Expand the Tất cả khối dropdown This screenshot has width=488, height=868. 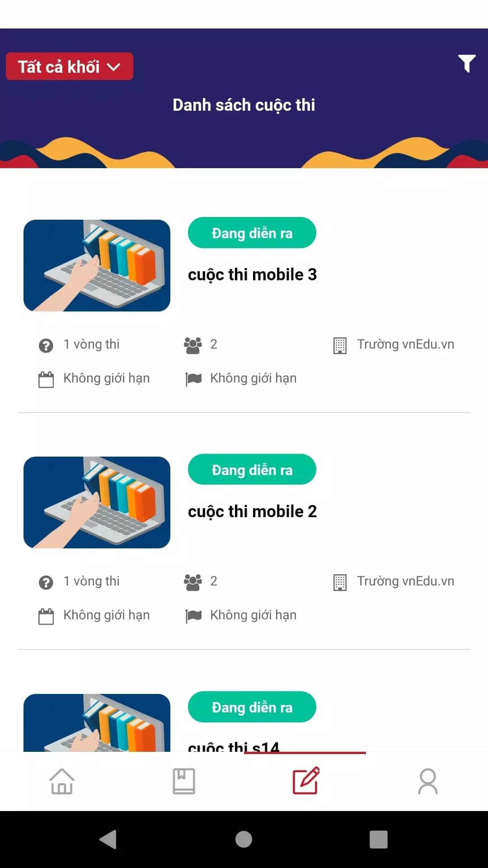70,66
